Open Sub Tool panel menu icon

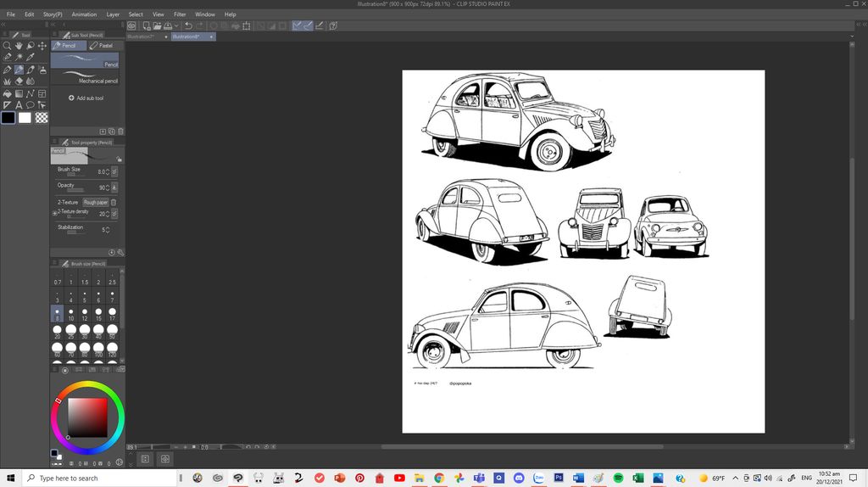tap(55, 34)
